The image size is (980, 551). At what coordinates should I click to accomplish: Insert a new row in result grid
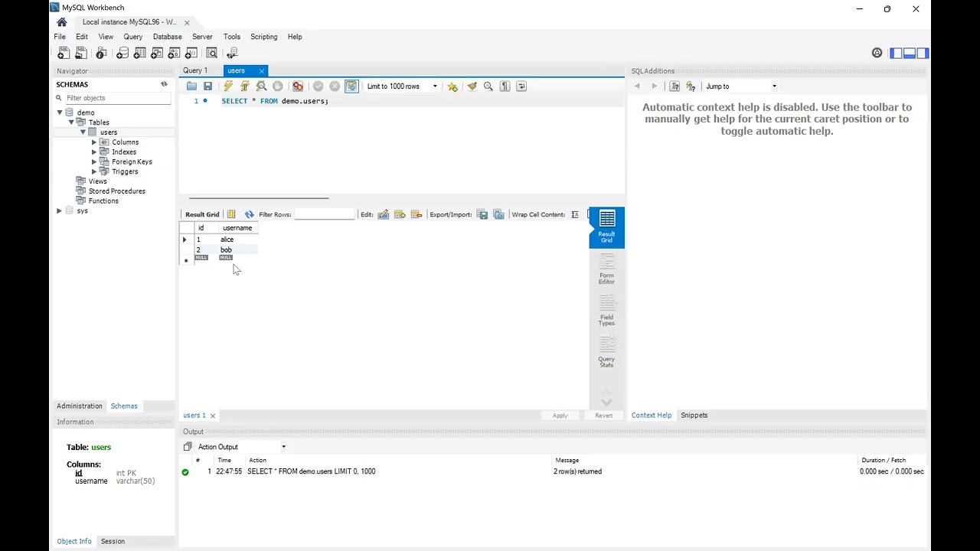(400, 214)
